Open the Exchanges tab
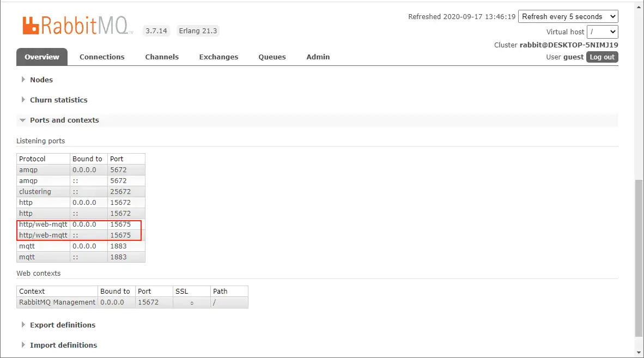 218,57
